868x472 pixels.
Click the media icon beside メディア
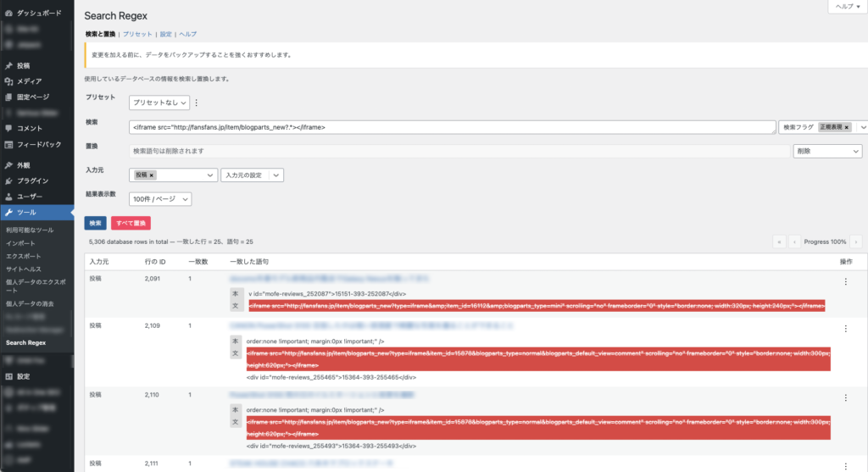coord(8,81)
